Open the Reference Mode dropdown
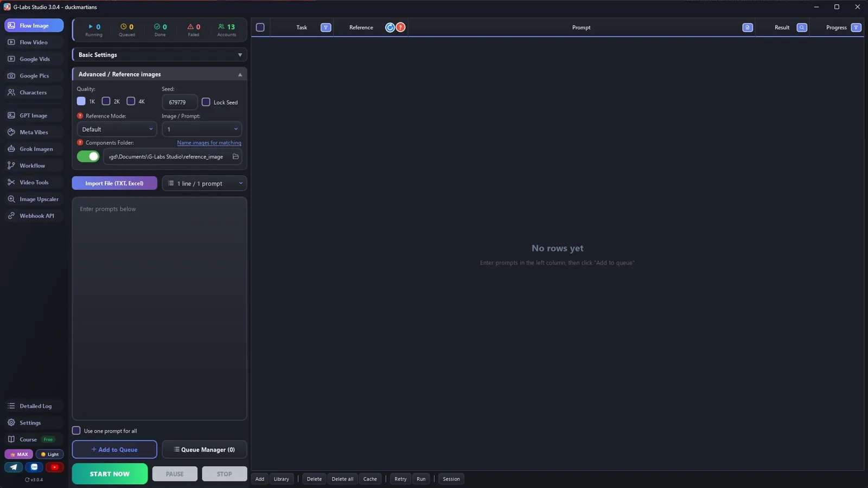The height and width of the screenshot is (488, 868). [117, 129]
